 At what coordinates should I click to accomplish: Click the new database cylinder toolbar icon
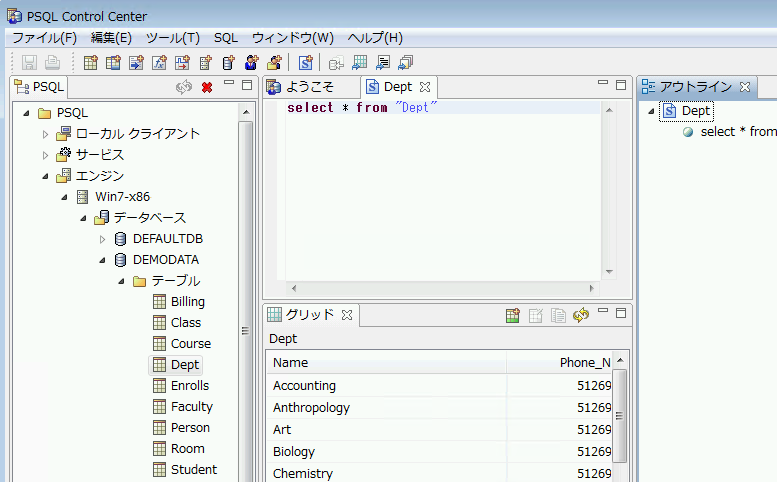[228, 63]
